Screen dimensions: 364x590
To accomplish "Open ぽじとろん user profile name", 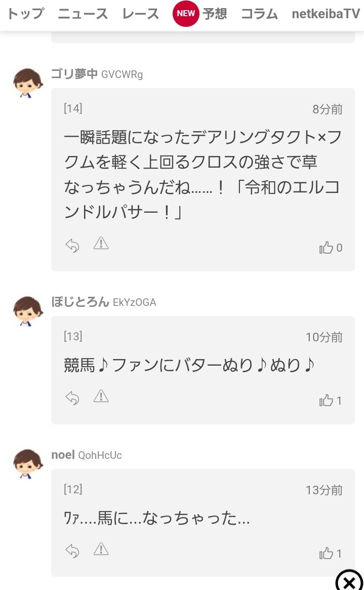I will point(80,302).
